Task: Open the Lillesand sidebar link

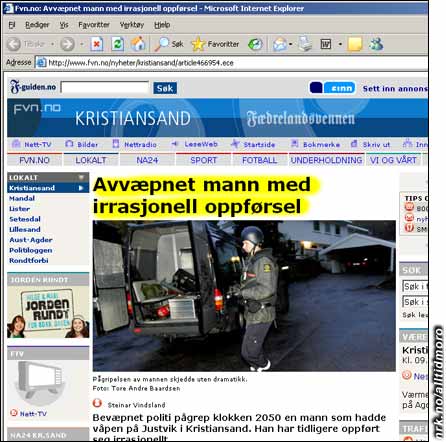Action: [x=25, y=229]
